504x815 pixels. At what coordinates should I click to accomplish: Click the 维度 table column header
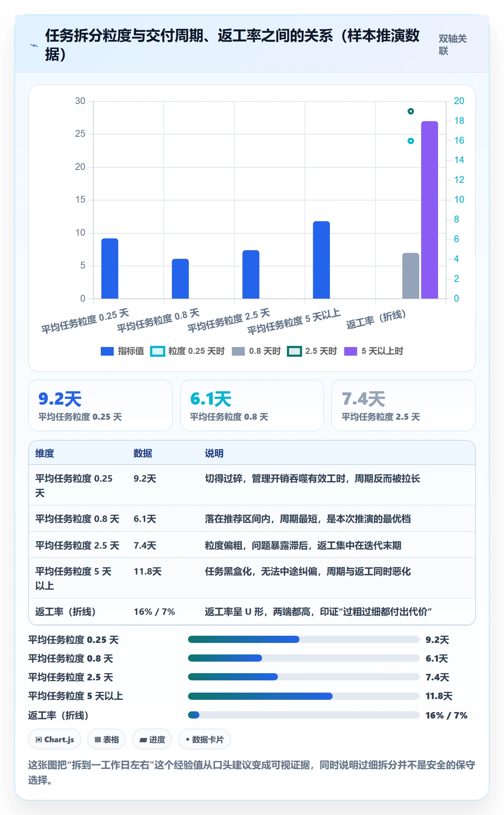click(x=45, y=453)
